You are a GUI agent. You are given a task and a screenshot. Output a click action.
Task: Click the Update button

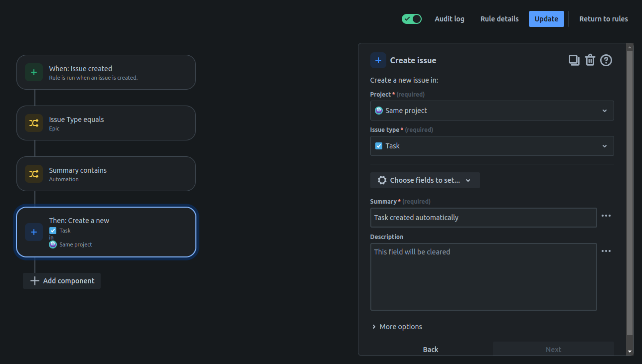[546, 19]
